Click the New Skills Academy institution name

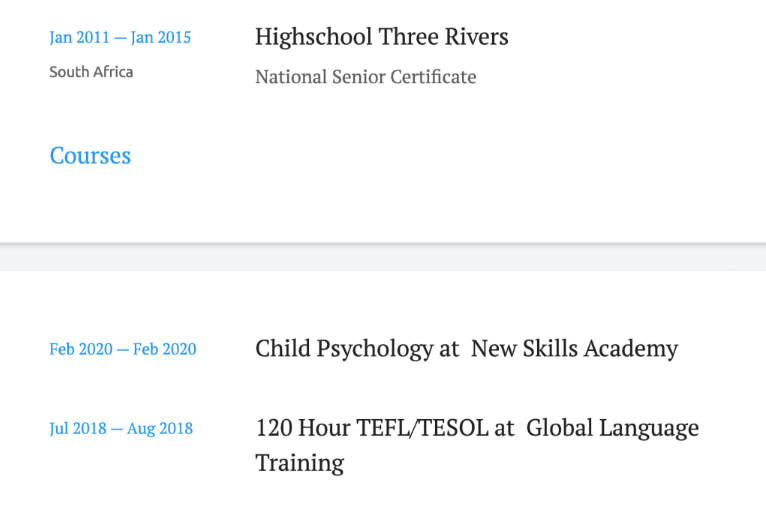pos(574,349)
